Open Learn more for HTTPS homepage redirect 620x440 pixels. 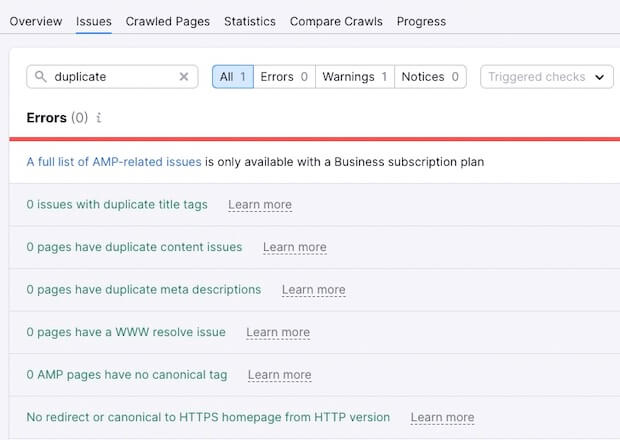[x=442, y=417]
